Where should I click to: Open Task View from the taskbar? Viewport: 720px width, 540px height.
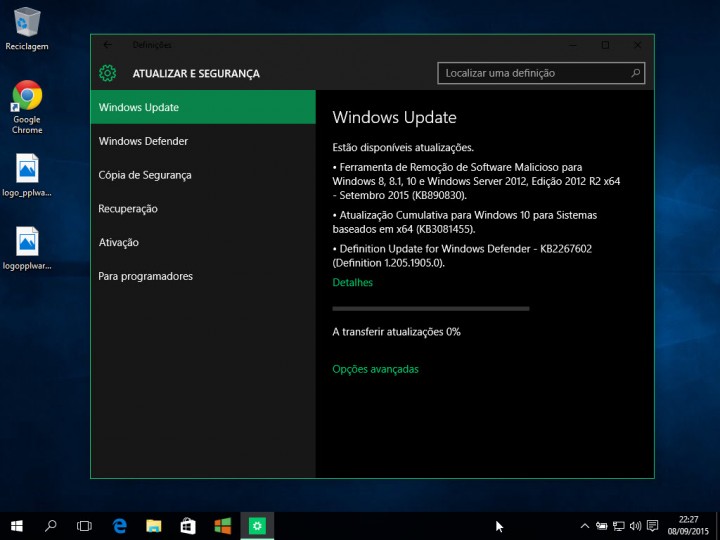click(84, 526)
